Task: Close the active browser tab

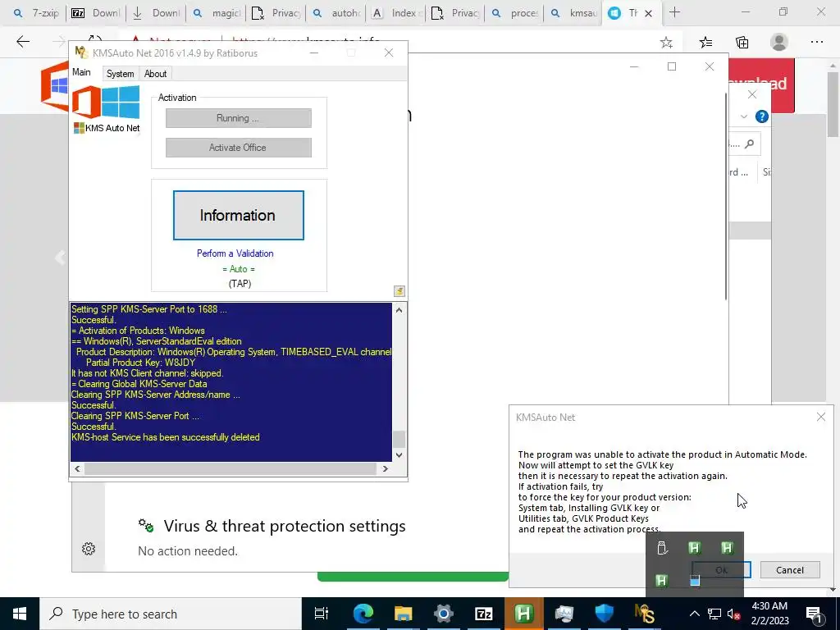Action: pyautogui.click(x=648, y=13)
